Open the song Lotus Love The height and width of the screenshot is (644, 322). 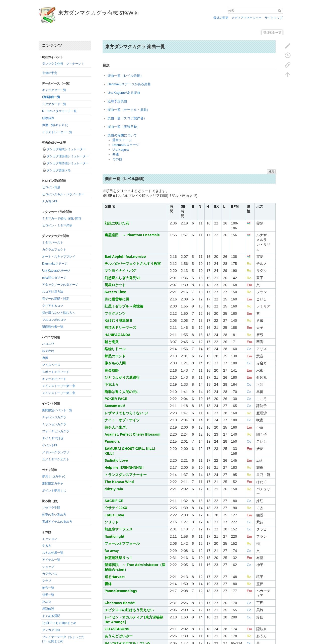[114, 515]
